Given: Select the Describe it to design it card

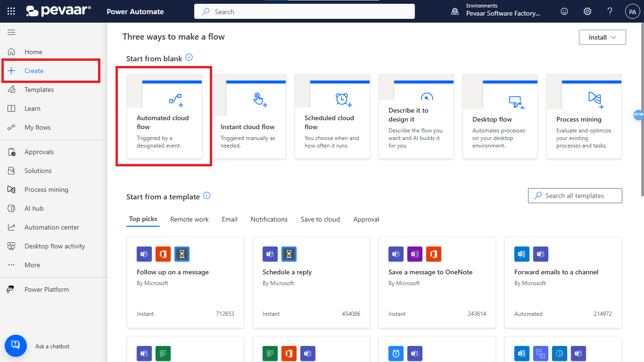Looking at the screenshot, I should [x=416, y=117].
